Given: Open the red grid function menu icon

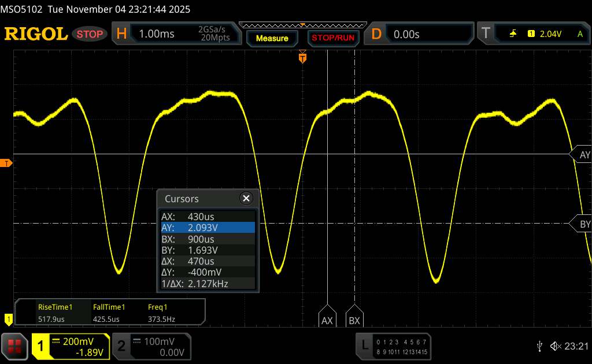Looking at the screenshot, I should [15, 346].
